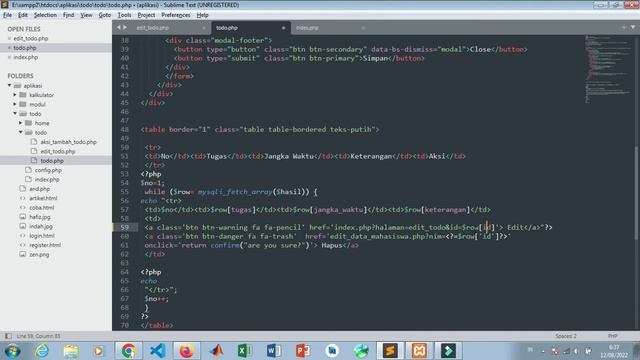This screenshot has width=640, height=360.
Task: Open hafiz.jpg image file
Action: [40, 217]
